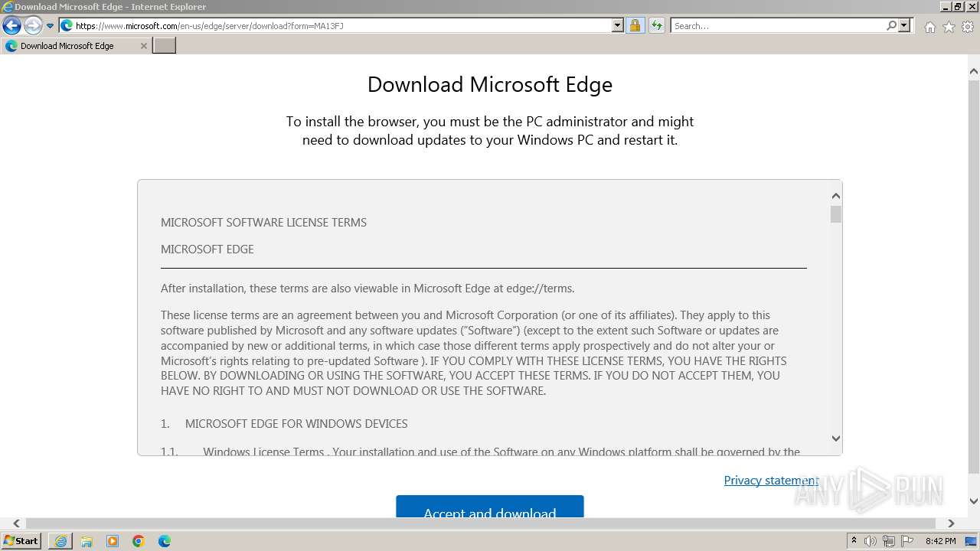
Task: Launch Google Chrome from taskbar
Action: [139, 541]
